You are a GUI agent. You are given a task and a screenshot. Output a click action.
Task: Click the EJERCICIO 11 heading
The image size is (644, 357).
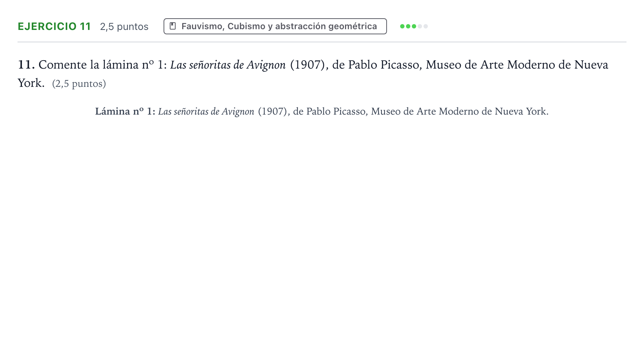point(54,26)
